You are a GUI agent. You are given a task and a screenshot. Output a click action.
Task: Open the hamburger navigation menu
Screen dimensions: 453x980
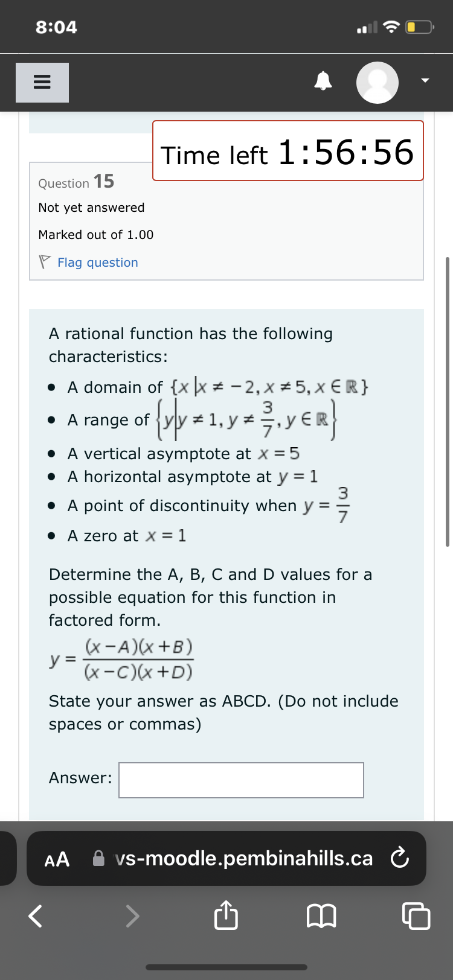[x=42, y=82]
